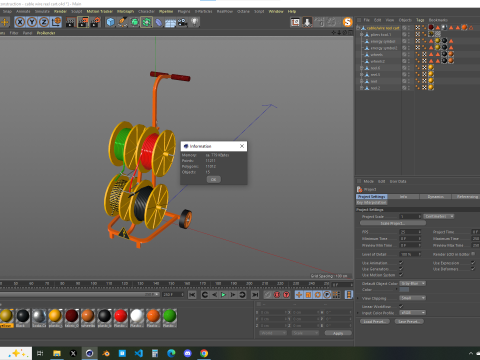Click the dark red material tag on root object
The image size is (480, 360).
click(x=431, y=28)
